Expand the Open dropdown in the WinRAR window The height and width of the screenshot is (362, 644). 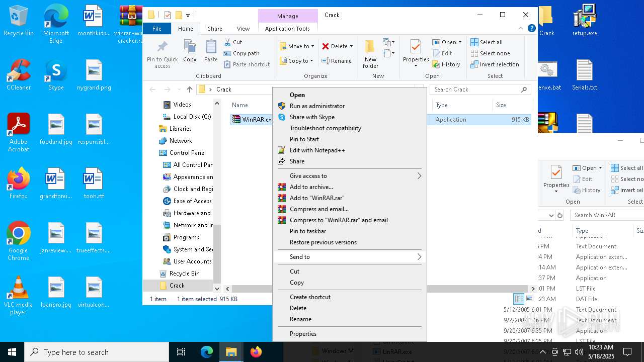pyautogui.click(x=600, y=168)
